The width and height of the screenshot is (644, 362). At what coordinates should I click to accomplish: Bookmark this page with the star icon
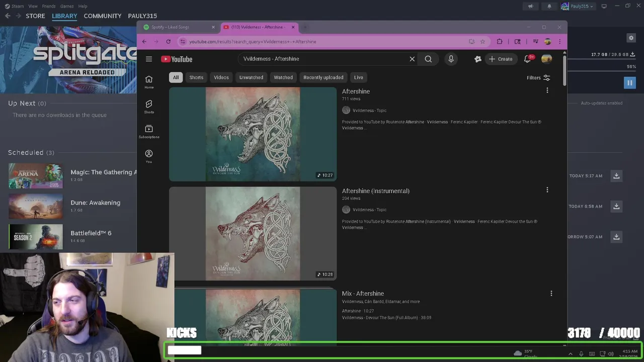[482, 42]
